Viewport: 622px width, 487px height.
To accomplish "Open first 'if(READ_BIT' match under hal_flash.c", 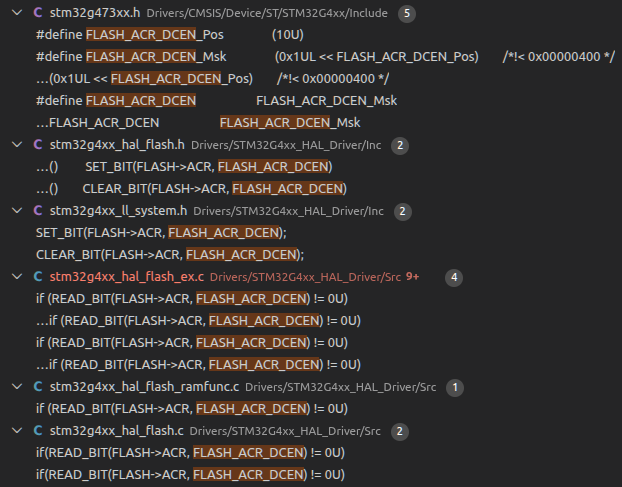I will click(190, 452).
